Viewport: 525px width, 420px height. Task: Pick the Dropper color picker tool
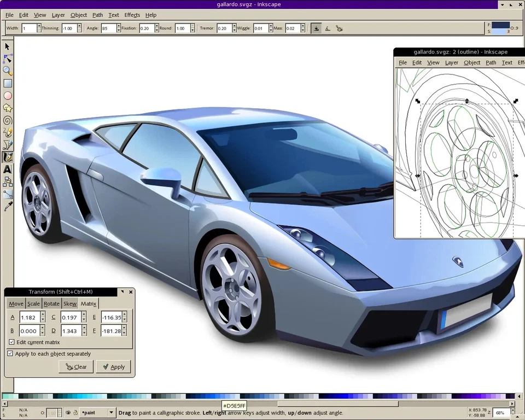point(8,207)
